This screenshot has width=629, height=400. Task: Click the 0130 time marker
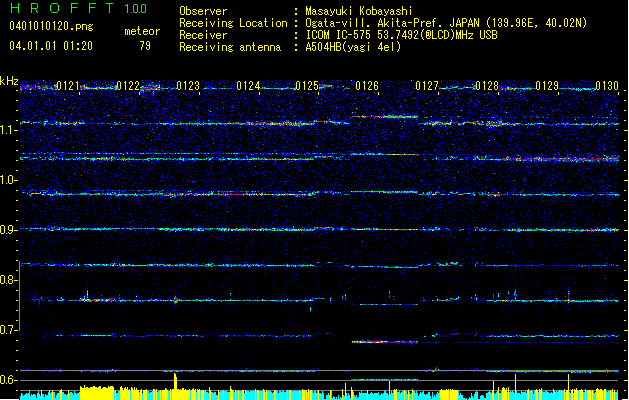coord(607,86)
